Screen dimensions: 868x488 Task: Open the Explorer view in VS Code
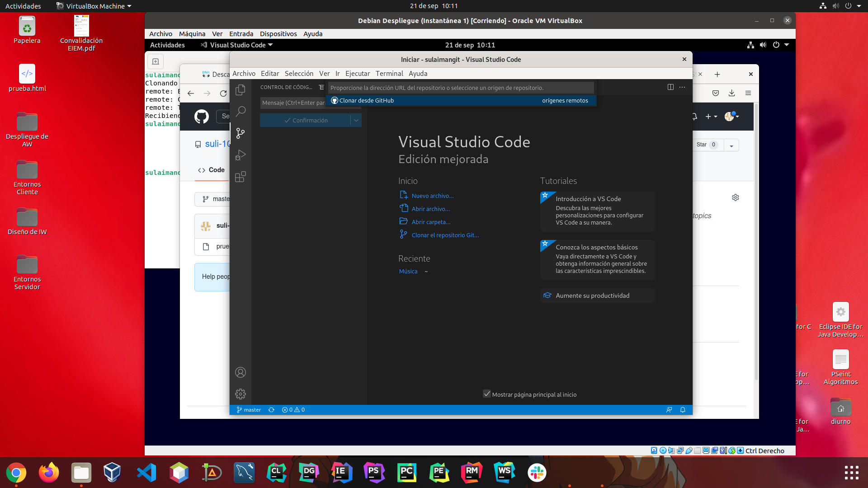pos(240,90)
